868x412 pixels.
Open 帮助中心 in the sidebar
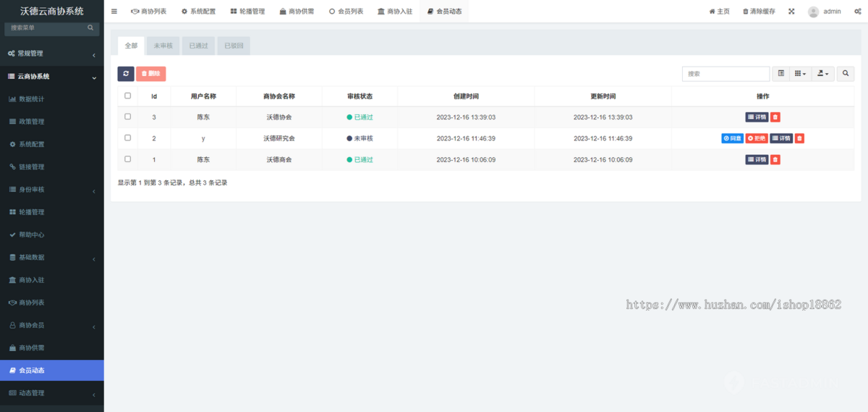click(52, 235)
